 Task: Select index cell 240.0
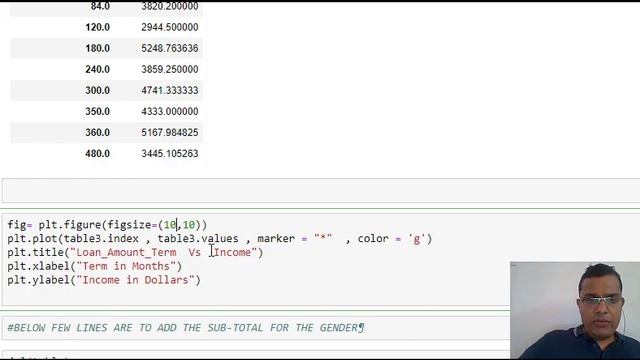(x=98, y=69)
